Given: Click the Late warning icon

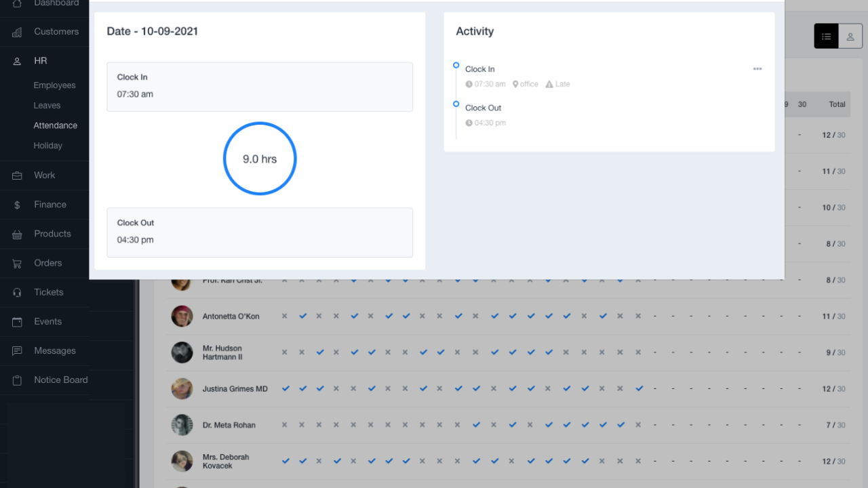Looking at the screenshot, I should 549,84.
